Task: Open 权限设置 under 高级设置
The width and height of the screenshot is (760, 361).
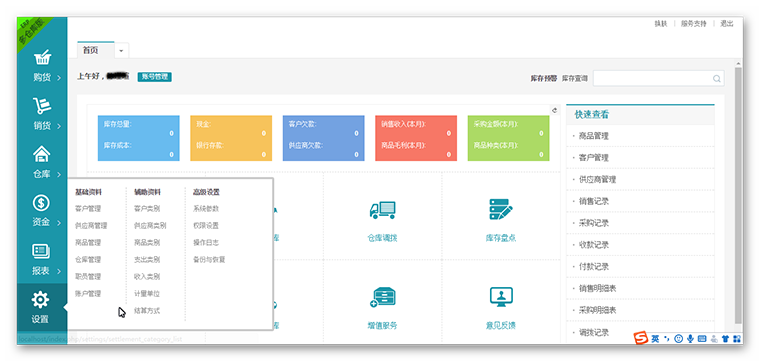Action: coord(206,226)
